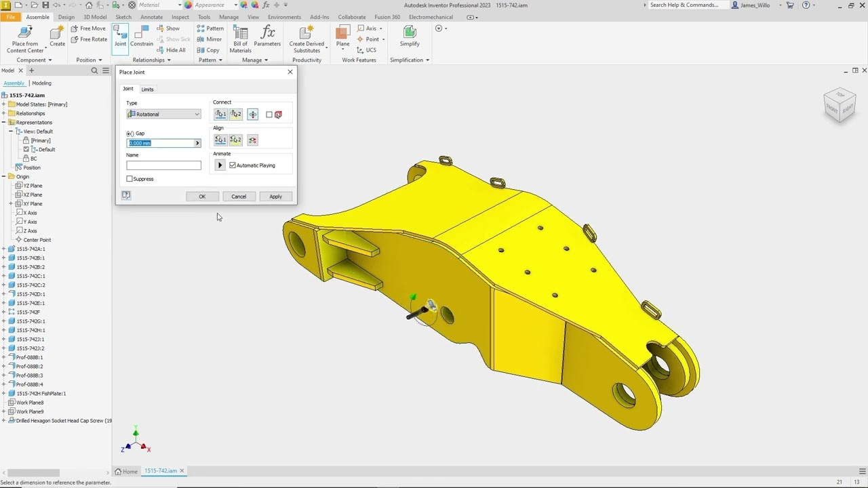Click the Gap field arrow flyout
Viewport: 868px width, 488px height.
coord(197,143)
